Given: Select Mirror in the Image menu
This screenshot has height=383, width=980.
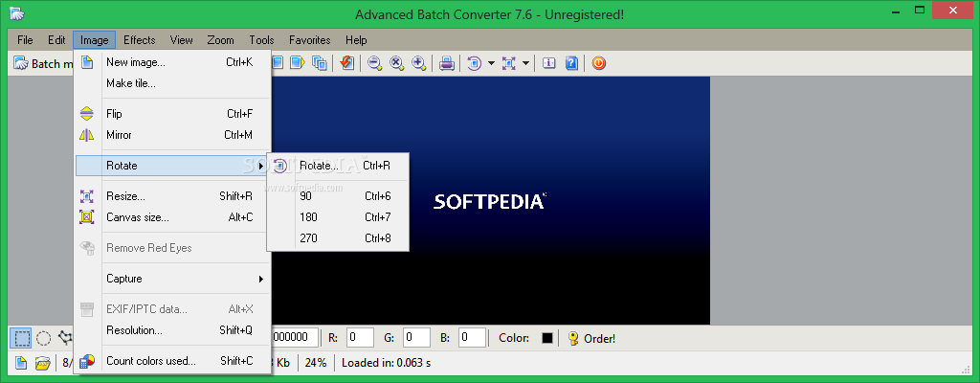Looking at the screenshot, I should pos(172,135).
